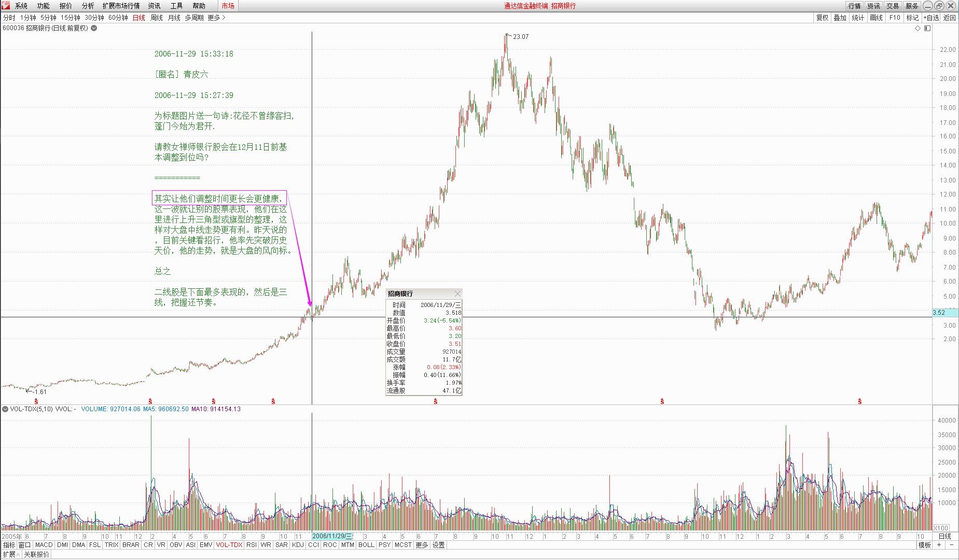Image resolution: width=959 pixels, height=560 pixels.
Task: Close the 招商银行 data info popup
Action: pos(457,293)
